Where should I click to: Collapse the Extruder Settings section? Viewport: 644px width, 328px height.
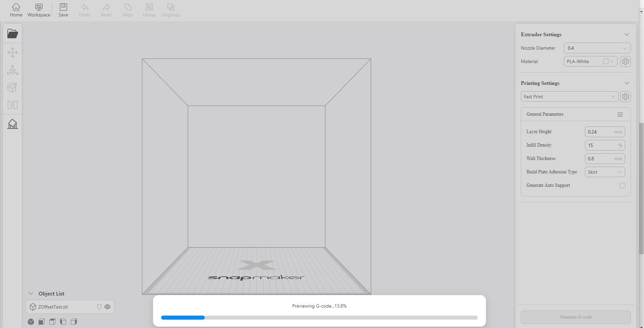pos(627,34)
